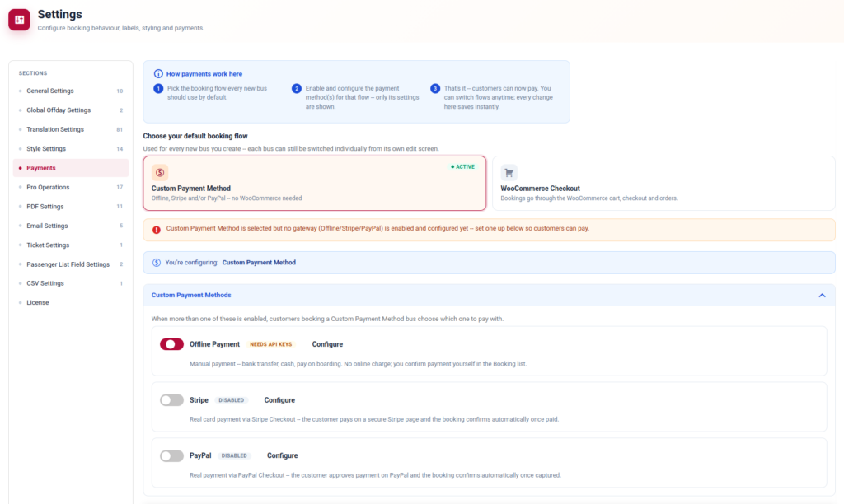Open Pro Operations section
Screen dimensions: 844x504
[71, 187]
